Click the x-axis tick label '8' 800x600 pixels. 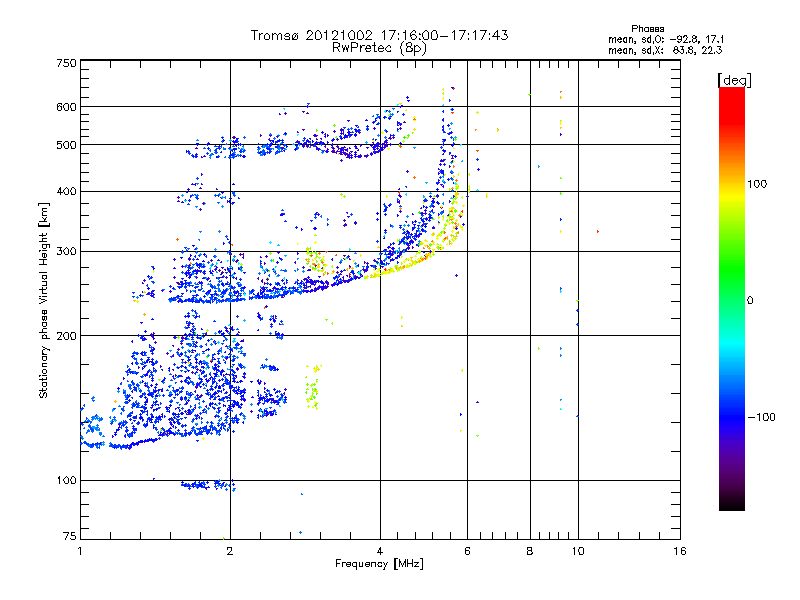pos(530,551)
